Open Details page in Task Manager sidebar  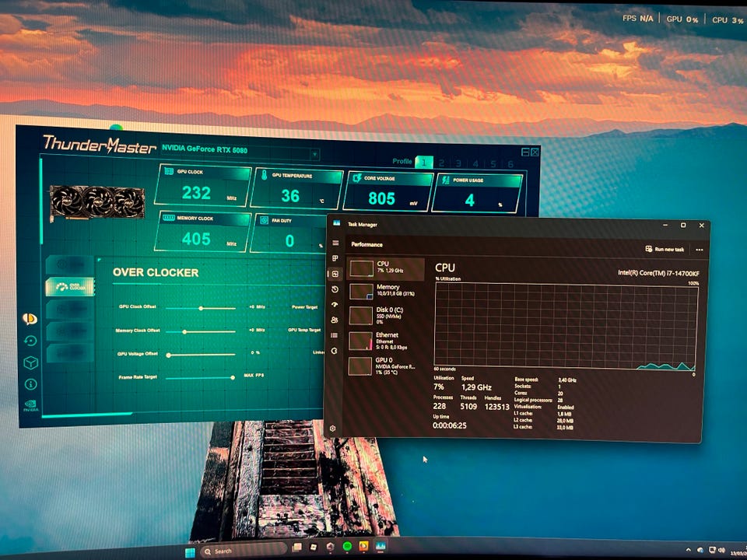335,335
